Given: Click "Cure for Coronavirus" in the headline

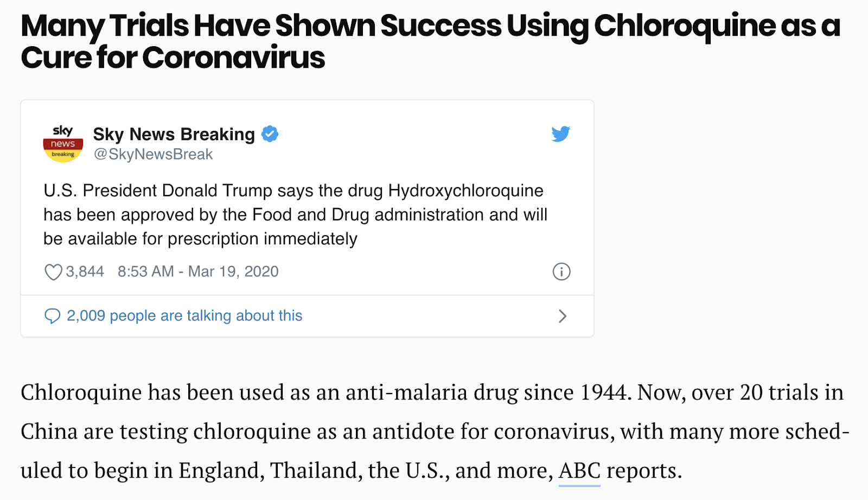Looking at the screenshot, I should click(x=173, y=58).
